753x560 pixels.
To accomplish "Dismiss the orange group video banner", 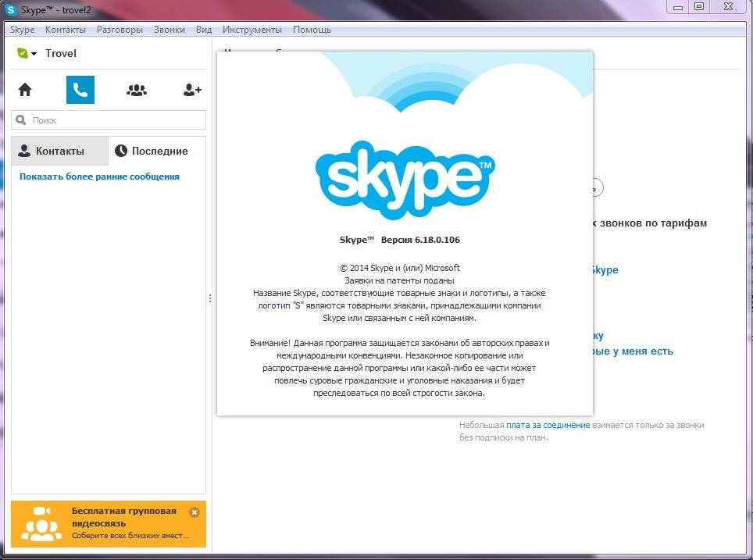I will tap(194, 512).
